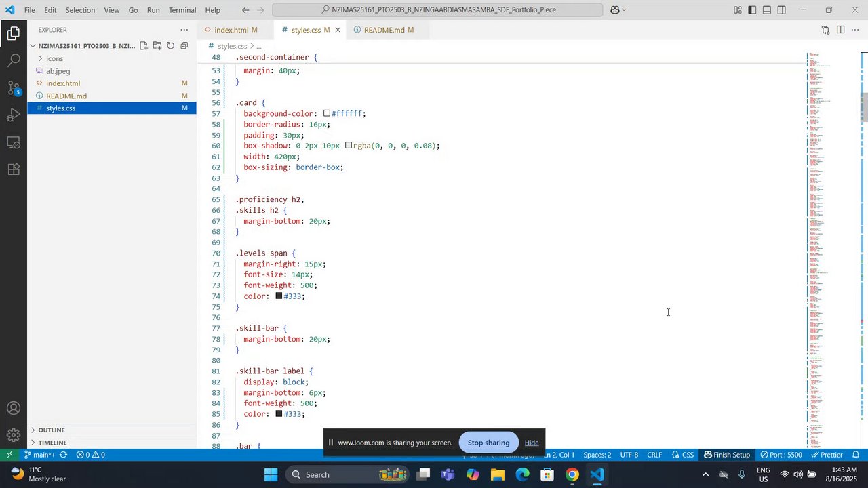Expand the OUTLINE section
Viewport: 868px width, 488px height.
pyautogui.click(x=112, y=430)
